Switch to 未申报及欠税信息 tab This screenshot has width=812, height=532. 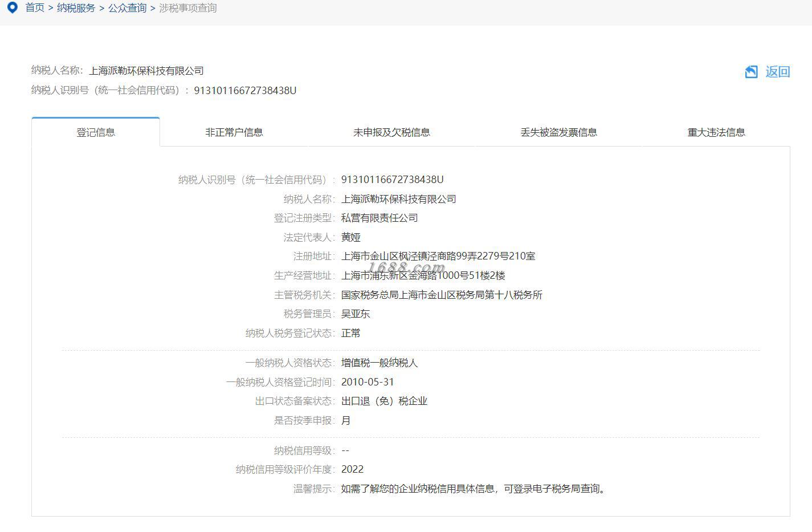(391, 132)
